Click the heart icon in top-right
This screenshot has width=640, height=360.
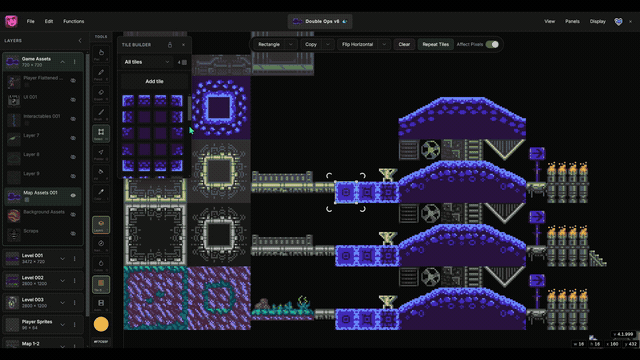[618, 21]
